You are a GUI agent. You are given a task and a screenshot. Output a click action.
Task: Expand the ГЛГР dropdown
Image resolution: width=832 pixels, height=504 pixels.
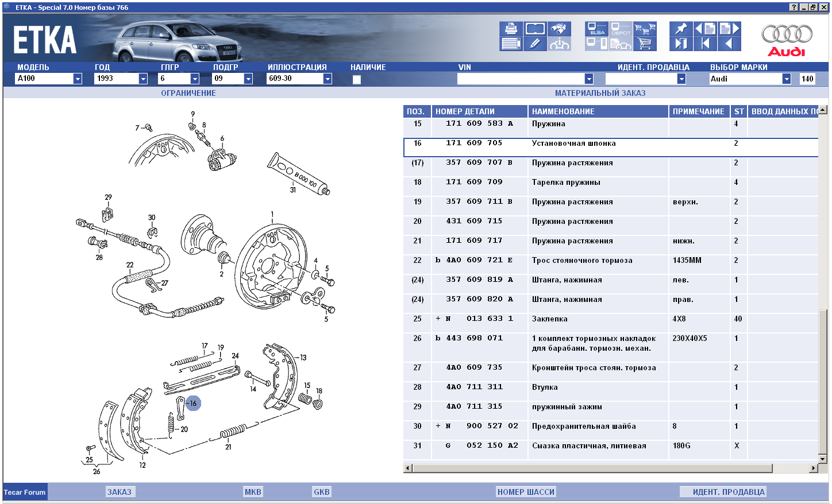(195, 79)
